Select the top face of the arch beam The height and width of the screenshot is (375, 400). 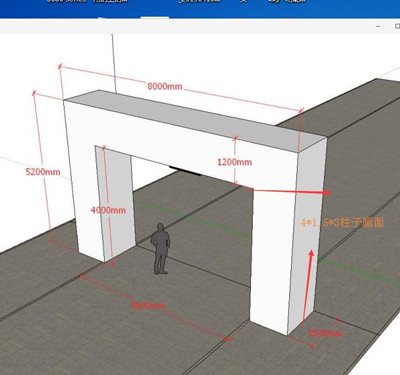tap(196, 117)
